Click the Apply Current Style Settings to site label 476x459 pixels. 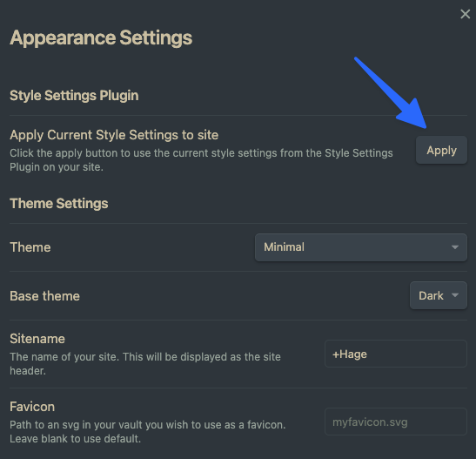114,135
